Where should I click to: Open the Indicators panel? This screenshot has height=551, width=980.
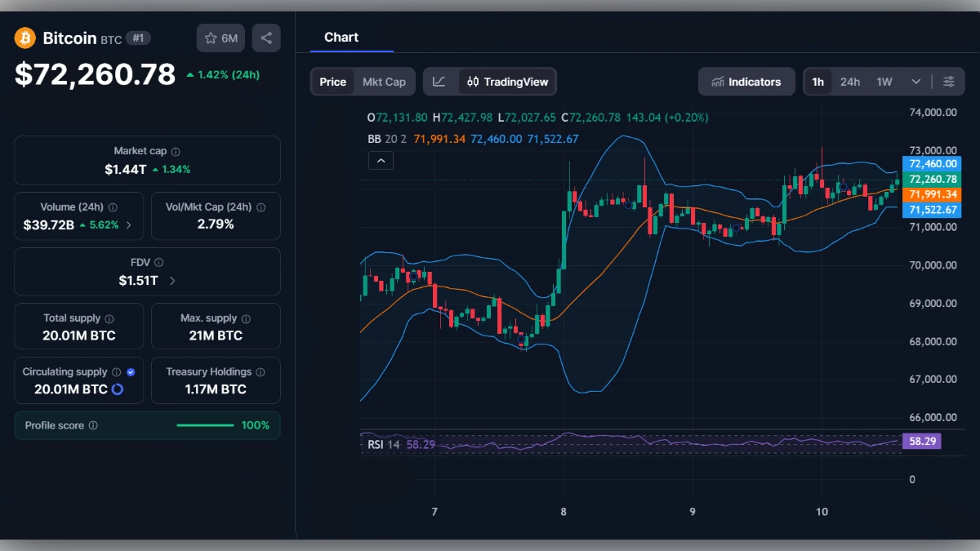point(746,81)
